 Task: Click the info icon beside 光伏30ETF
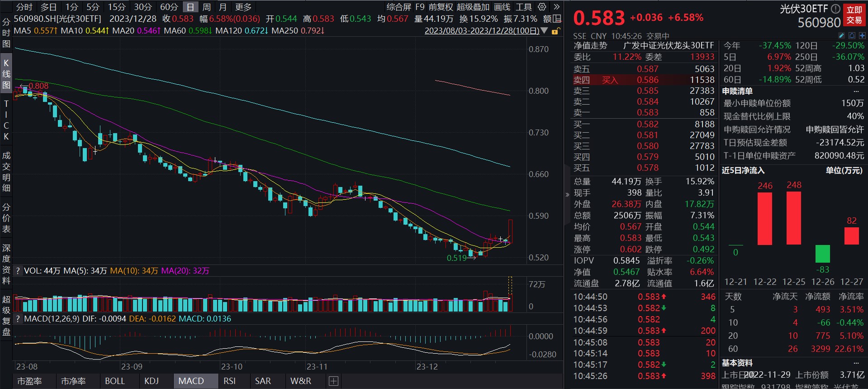point(836,9)
